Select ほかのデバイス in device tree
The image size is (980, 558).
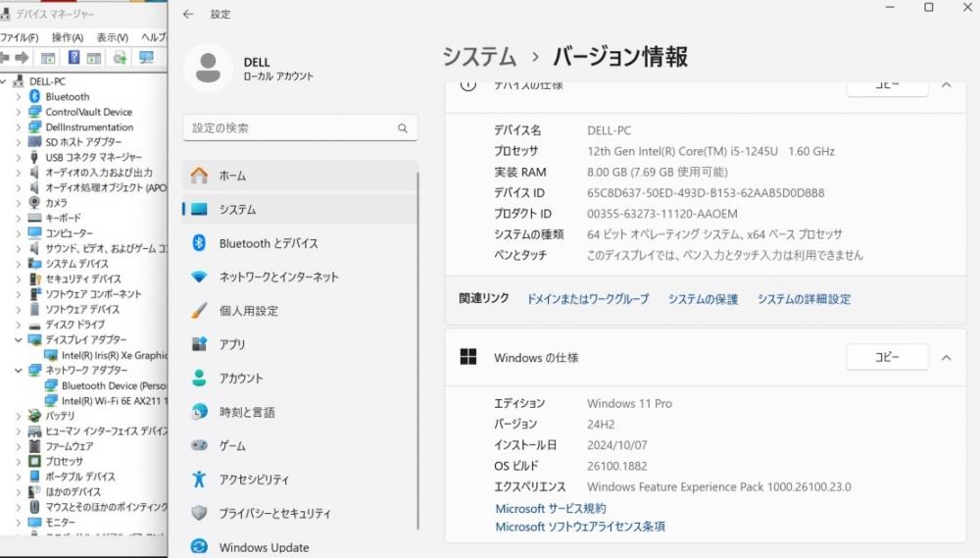[x=73, y=491]
